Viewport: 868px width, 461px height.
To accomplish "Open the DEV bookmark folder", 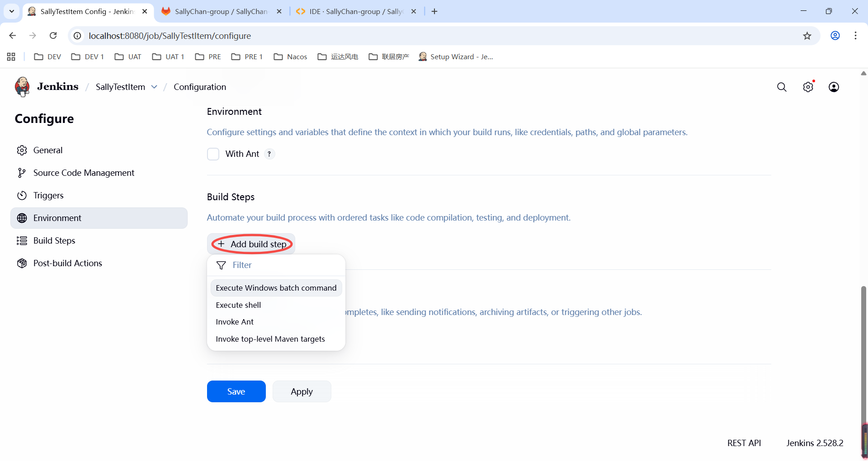I will [x=47, y=56].
